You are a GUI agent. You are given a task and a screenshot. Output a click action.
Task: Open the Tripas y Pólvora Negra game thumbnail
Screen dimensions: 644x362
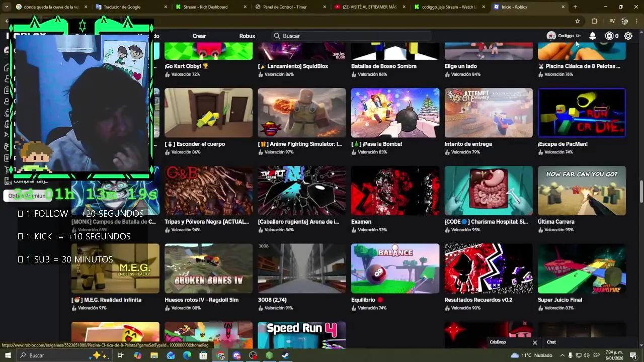208,191
